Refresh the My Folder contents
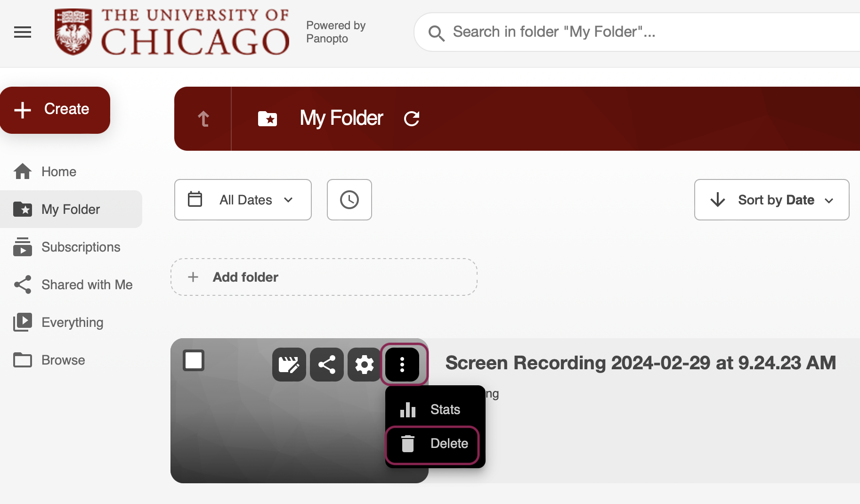 coord(411,119)
